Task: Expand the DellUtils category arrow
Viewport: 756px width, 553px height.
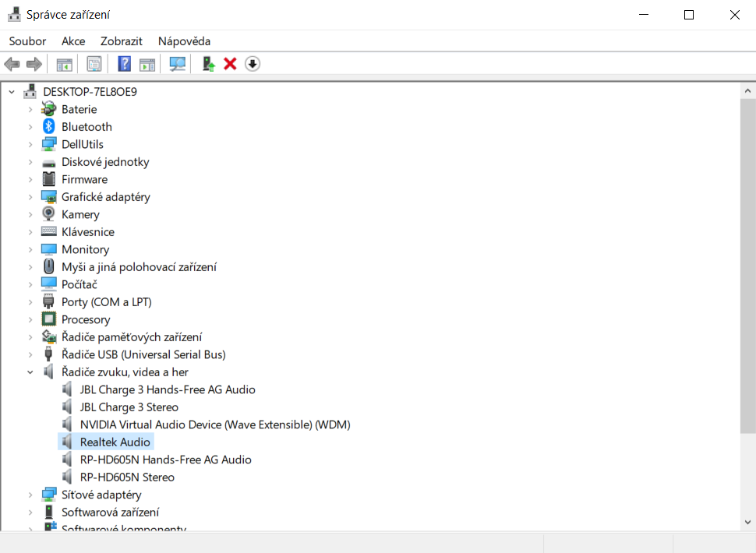Action: [x=30, y=144]
